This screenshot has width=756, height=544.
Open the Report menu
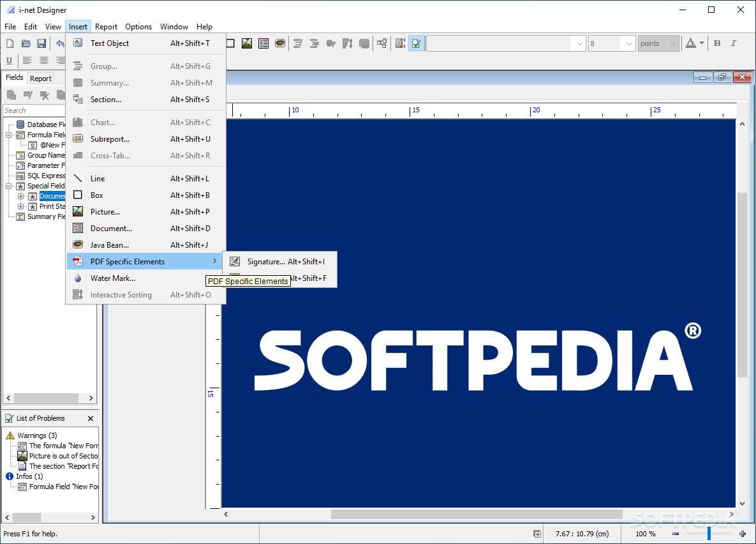pos(106,27)
